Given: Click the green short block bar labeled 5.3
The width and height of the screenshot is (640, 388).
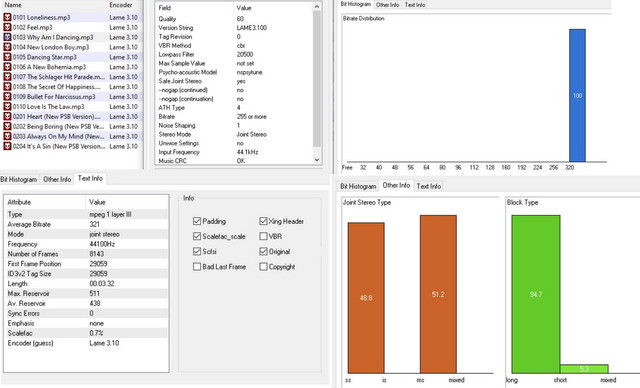Looking at the screenshot, I should pos(584,369).
